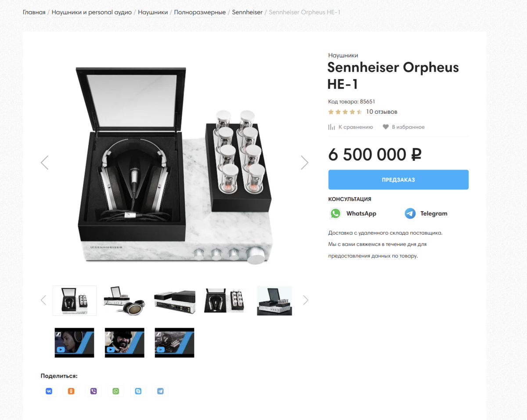The height and width of the screenshot is (420, 527).
Task: Show next main product image arrow
Action: click(x=304, y=163)
